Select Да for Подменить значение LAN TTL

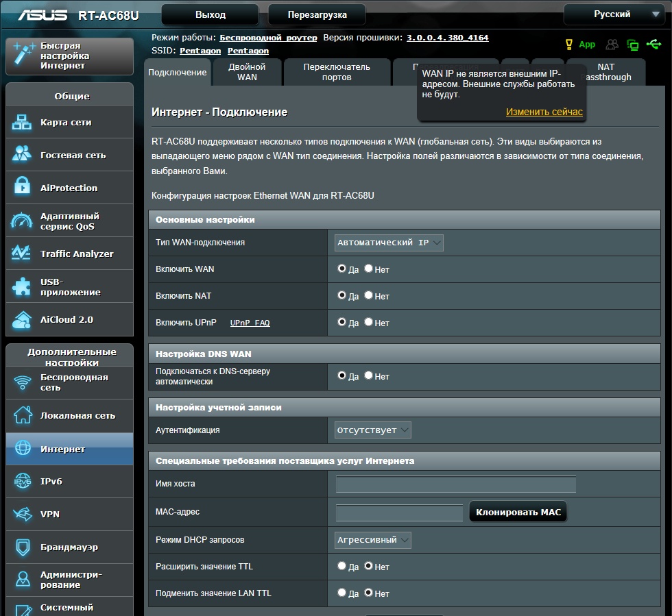341,593
